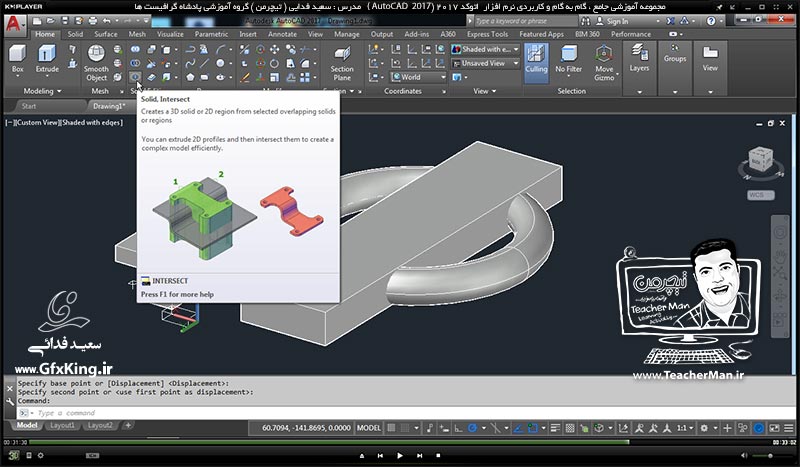The width and height of the screenshot is (800, 467).
Task: Choose the Extrude tool
Action: [47, 59]
